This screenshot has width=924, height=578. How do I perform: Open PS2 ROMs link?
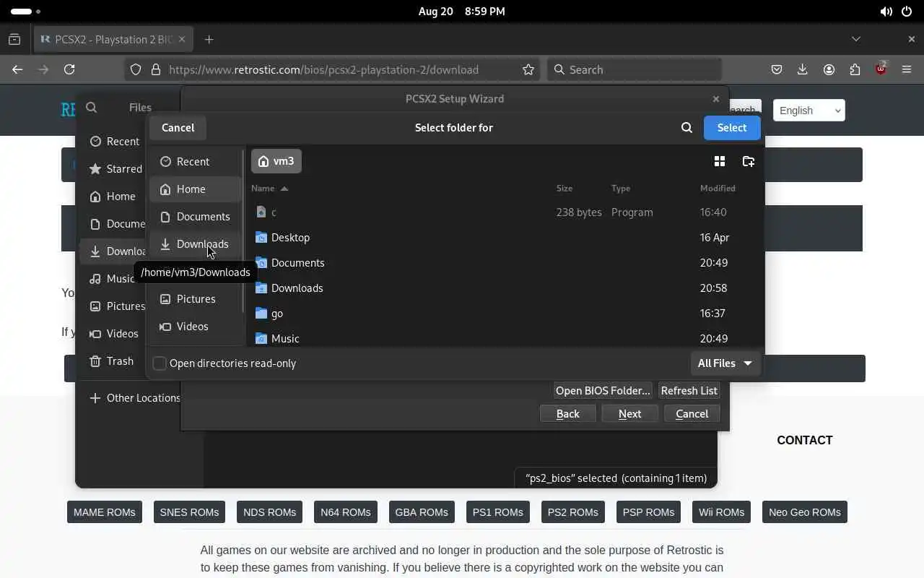tap(573, 512)
